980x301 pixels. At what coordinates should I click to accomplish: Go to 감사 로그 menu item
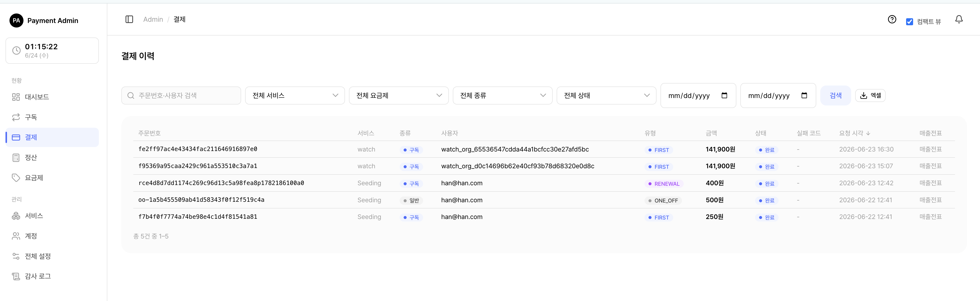[x=52, y=276]
